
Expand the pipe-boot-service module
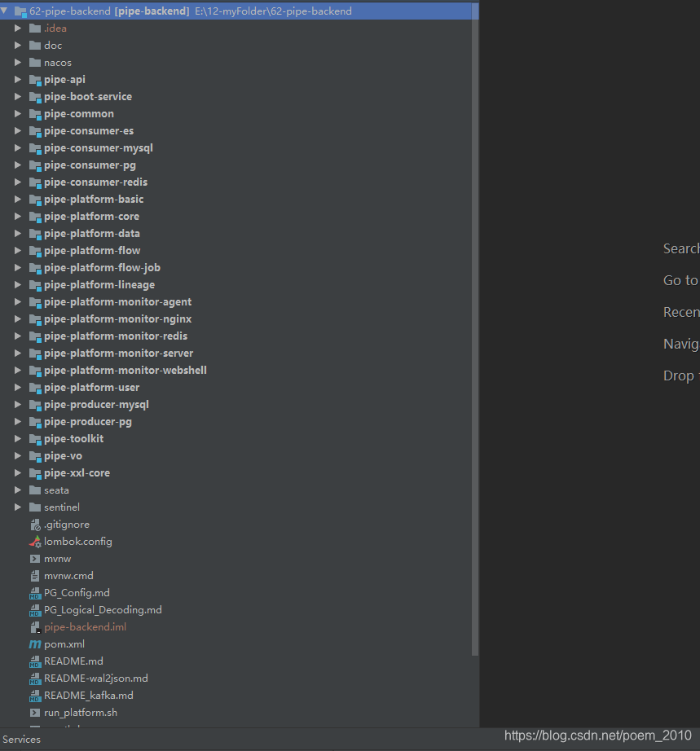pyautogui.click(x=18, y=97)
